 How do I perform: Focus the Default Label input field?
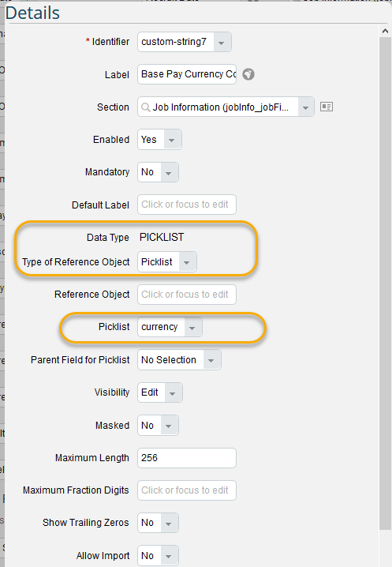(x=187, y=205)
